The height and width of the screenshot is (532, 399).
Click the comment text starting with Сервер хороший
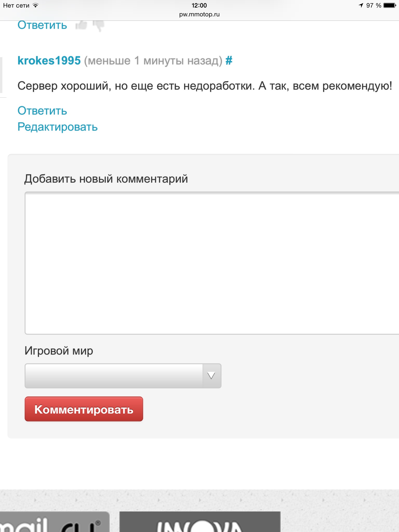[204, 86]
